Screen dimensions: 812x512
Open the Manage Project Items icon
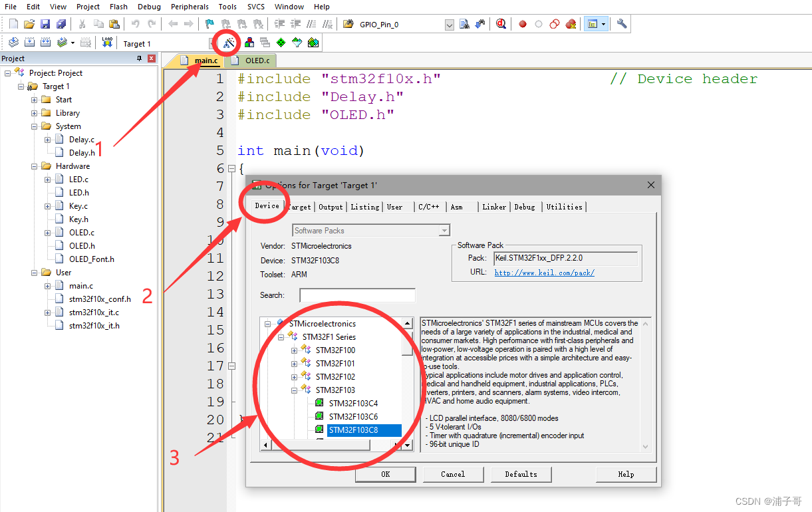[249, 43]
